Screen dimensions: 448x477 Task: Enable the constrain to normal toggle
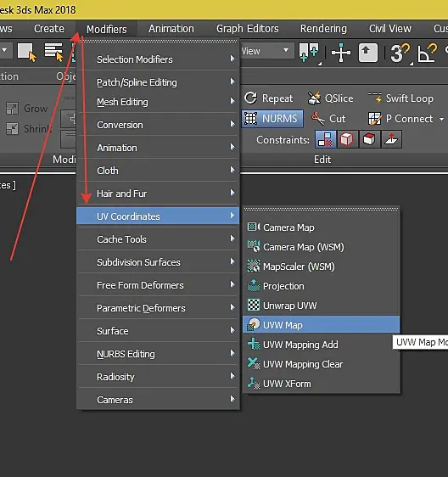click(391, 140)
